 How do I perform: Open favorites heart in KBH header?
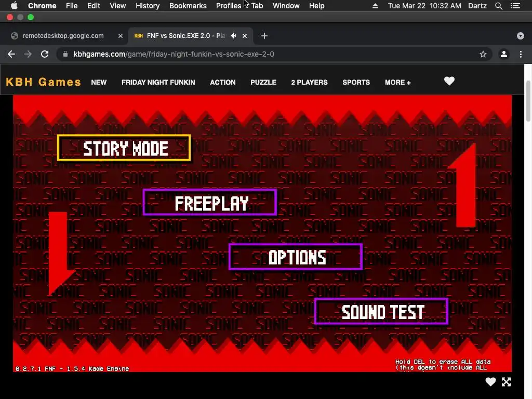(449, 81)
